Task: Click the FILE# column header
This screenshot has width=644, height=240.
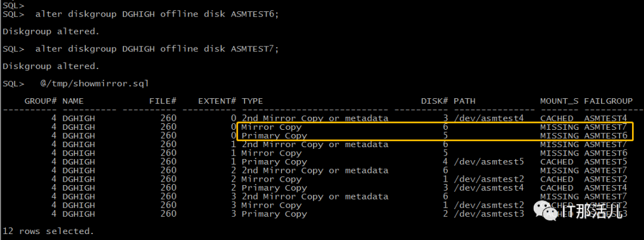Action: pyautogui.click(x=163, y=101)
